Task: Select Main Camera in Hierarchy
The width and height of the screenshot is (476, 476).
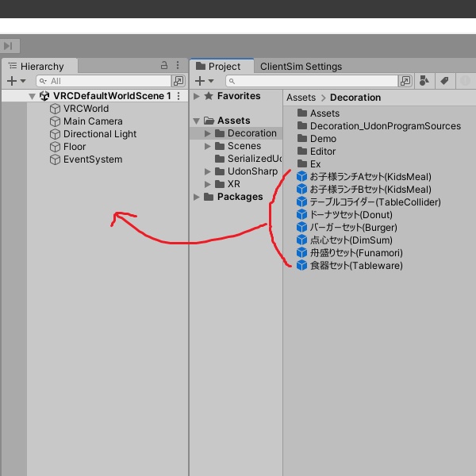Action: pyautogui.click(x=93, y=121)
